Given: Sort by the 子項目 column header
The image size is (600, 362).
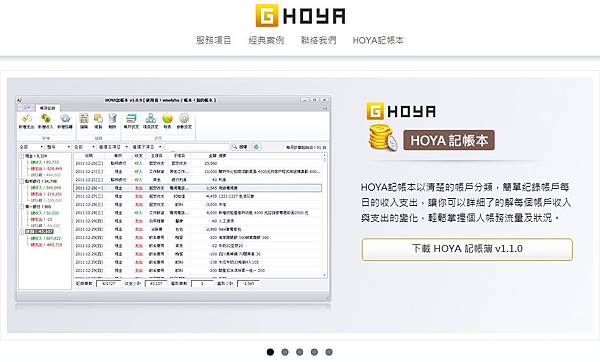Looking at the screenshot, I should [179, 156].
